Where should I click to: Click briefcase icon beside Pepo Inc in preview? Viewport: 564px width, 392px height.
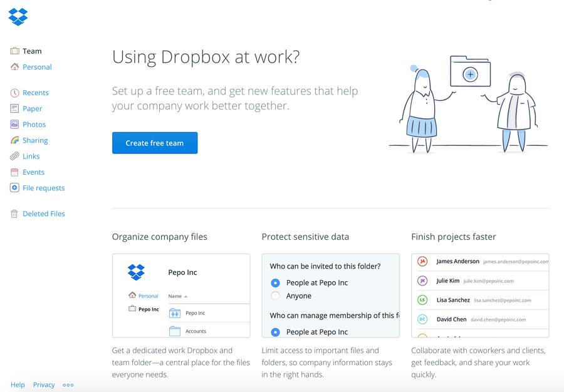pyautogui.click(x=132, y=309)
